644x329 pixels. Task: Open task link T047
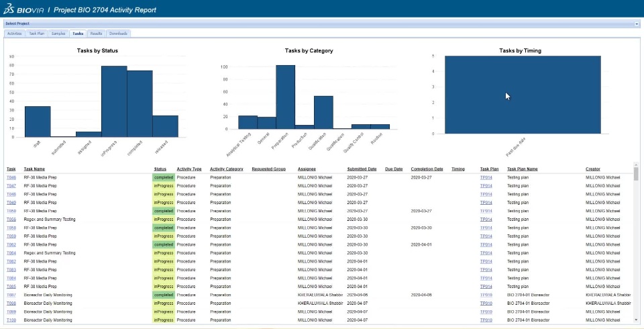pos(11,186)
